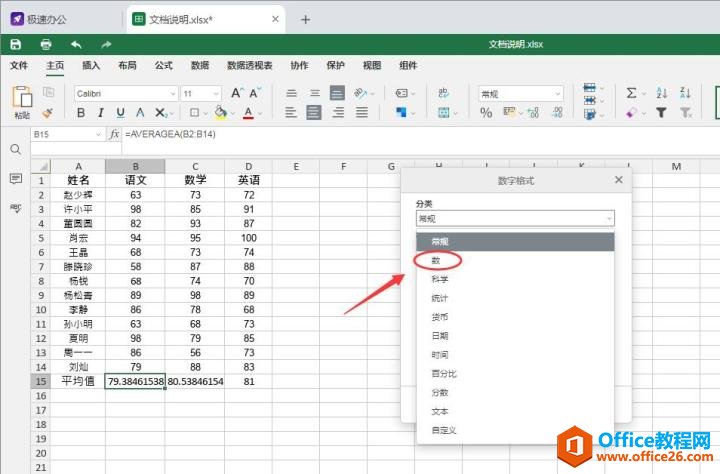Click the text orientation icon

point(360,93)
